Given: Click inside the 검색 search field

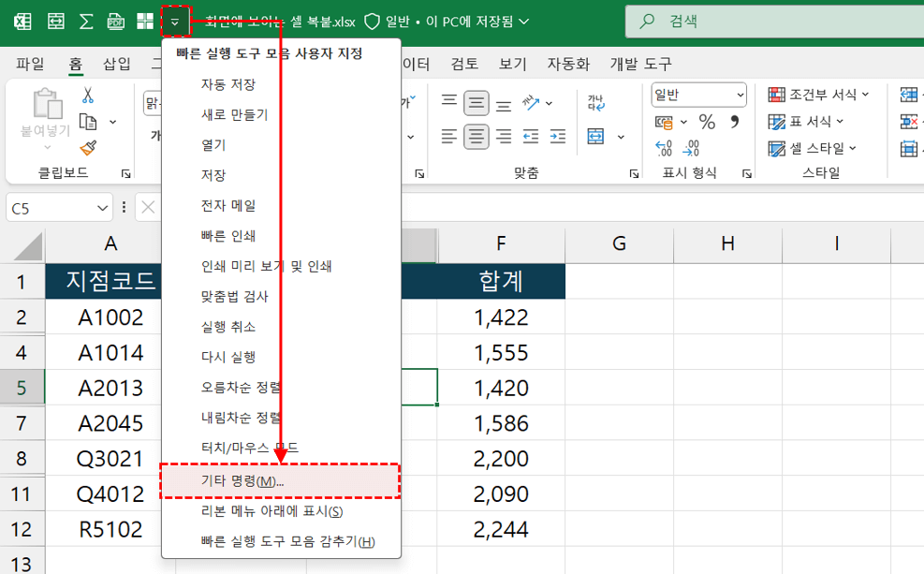Looking at the screenshot, I should tap(711, 20).
